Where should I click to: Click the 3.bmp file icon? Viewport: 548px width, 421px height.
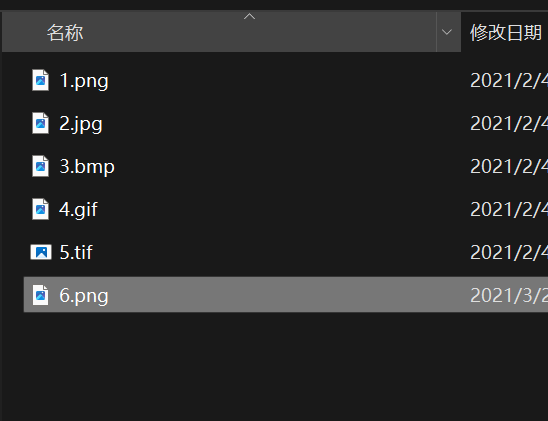point(41,166)
